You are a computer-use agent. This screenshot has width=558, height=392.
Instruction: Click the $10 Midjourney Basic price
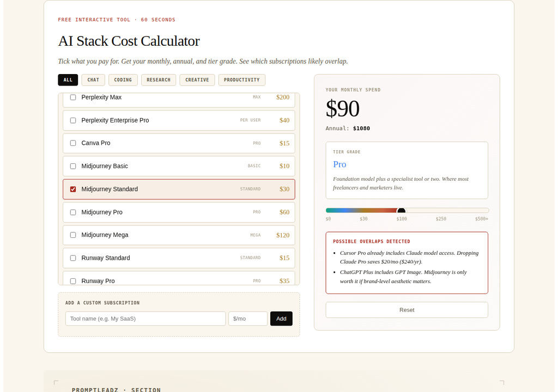pos(284,166)
